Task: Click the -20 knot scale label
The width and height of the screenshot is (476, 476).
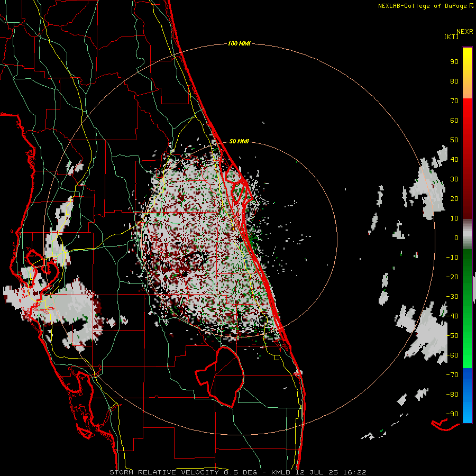Action: tap(452, 277)
